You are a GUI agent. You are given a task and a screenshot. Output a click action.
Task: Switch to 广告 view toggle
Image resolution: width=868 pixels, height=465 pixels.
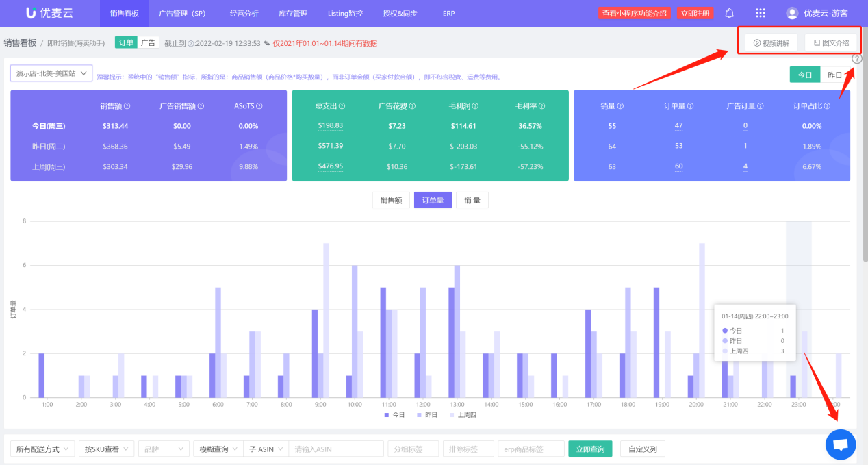tap(148, 42)
